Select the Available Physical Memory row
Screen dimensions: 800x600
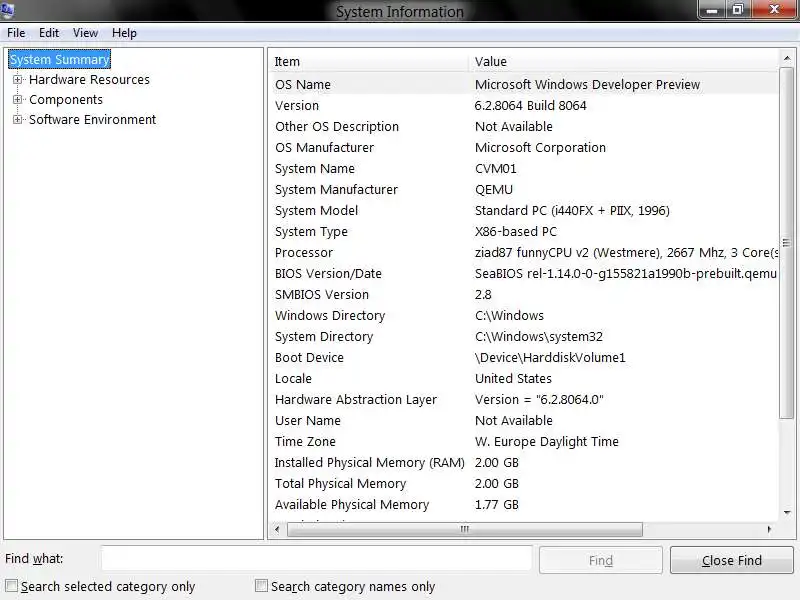tap(523, 504)
